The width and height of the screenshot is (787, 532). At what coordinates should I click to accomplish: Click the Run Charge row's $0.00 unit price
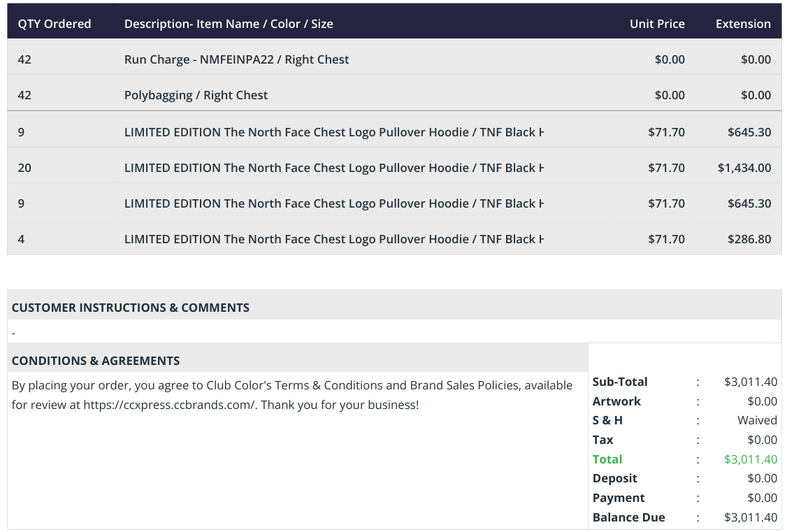coord(670,59)
